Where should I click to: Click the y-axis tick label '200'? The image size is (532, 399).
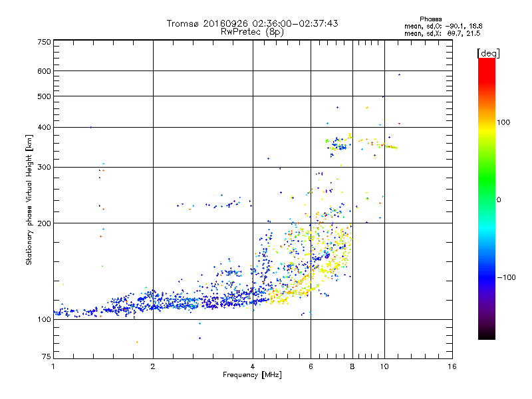coord(45,223)
